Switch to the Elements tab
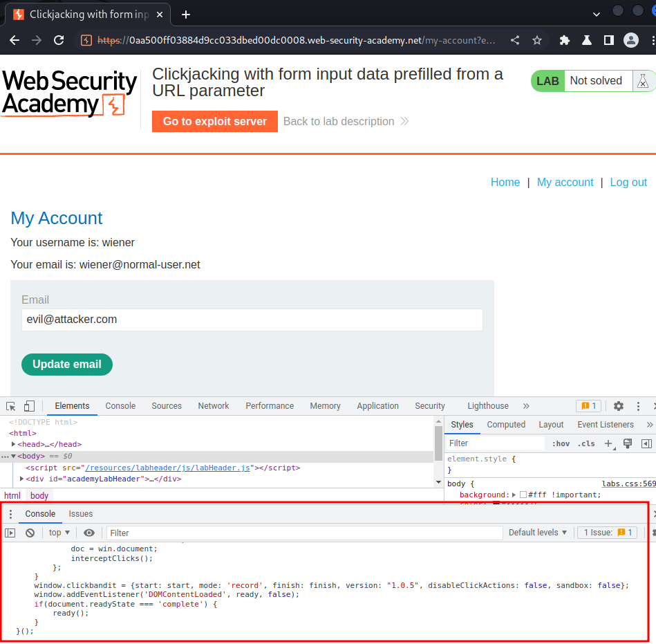This screenshot has width=656, height=644. (x=72, y=406)
